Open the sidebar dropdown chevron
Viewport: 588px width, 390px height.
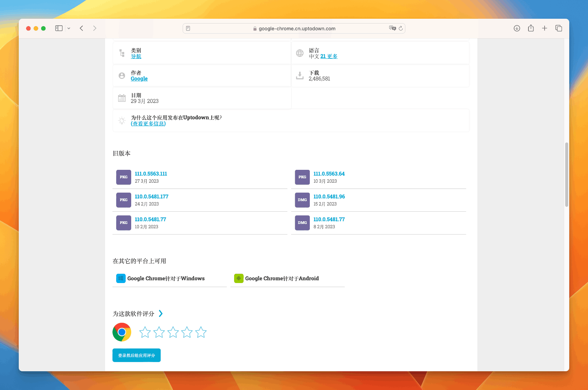point(69,28)
